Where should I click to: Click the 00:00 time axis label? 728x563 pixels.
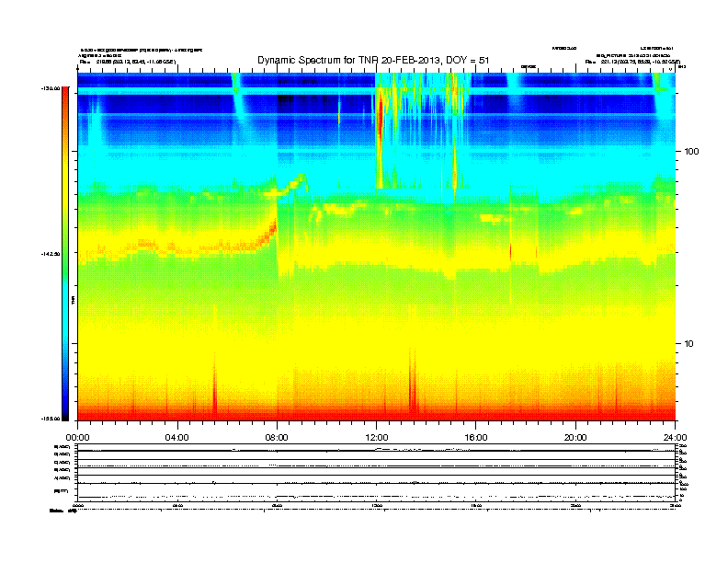(77, 438)
